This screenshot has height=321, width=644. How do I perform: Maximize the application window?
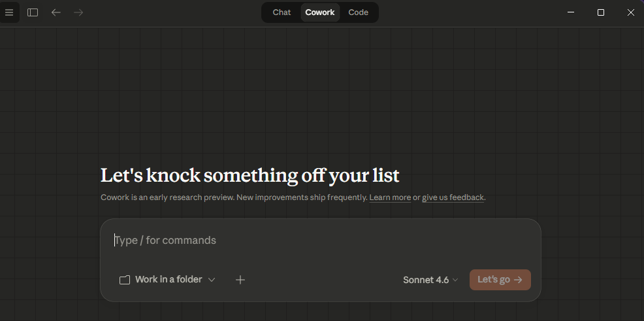[x=601, y=12]
